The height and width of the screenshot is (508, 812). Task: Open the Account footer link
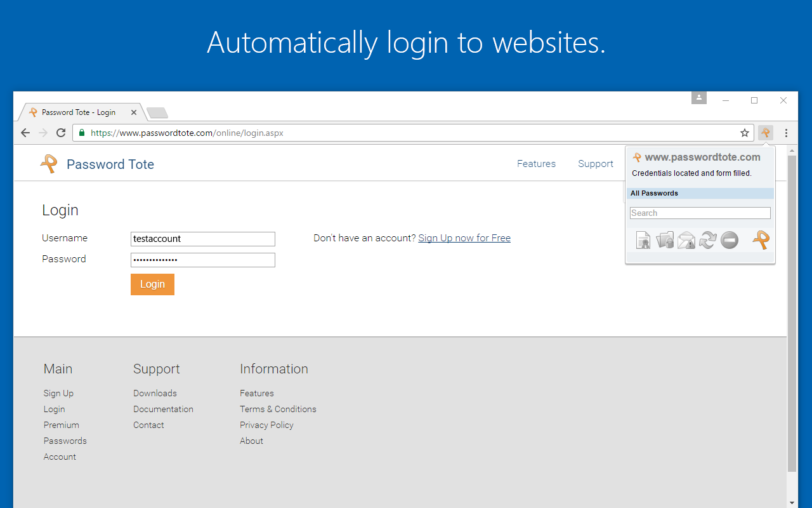[x=60, y=457]
